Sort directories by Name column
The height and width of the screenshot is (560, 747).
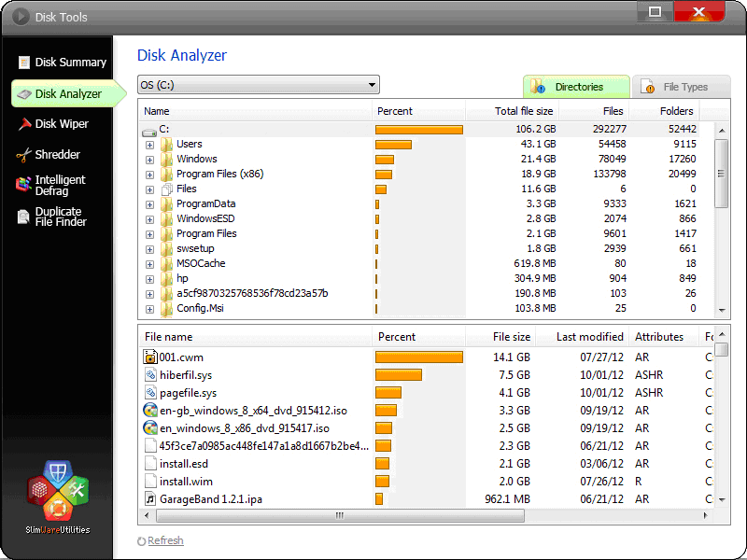(x=255, y=111)
